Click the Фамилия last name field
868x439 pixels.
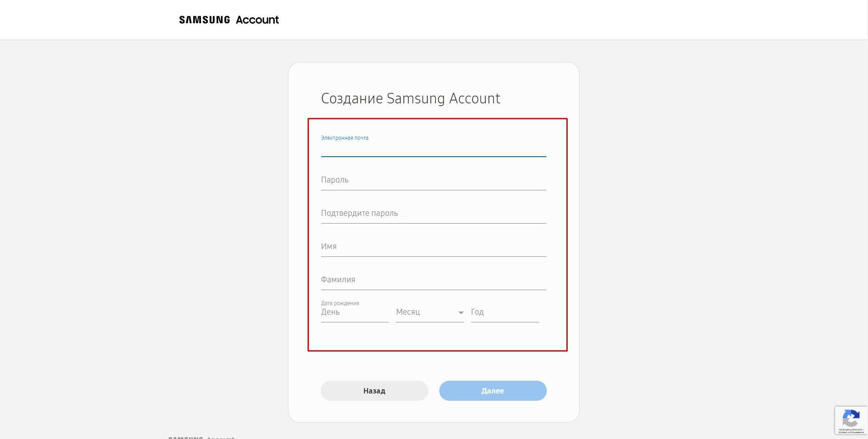[x=433, y=280]
